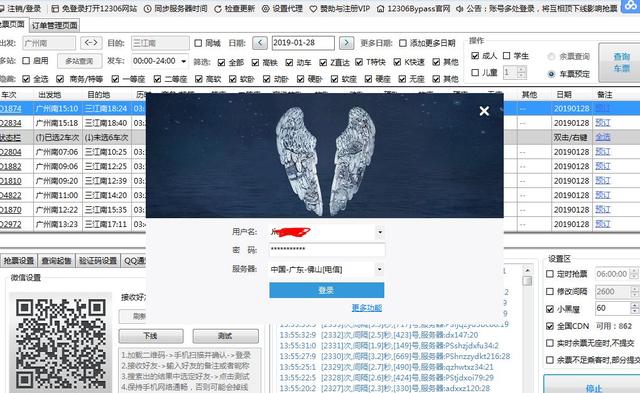Open 更多功能 link in login dialog
640x393 pixels.
(367, 308)
